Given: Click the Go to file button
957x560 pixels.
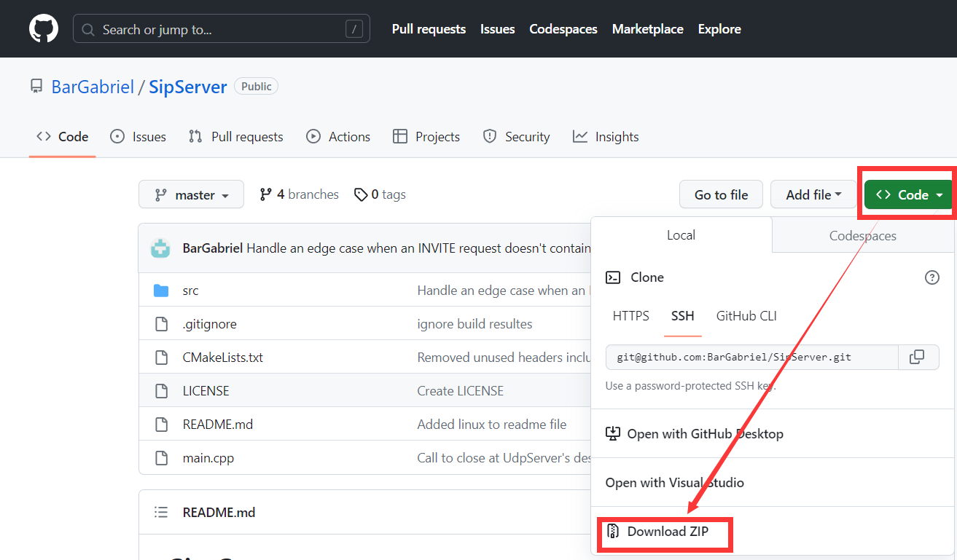Looking at the screenshot, I should [720, 194].
